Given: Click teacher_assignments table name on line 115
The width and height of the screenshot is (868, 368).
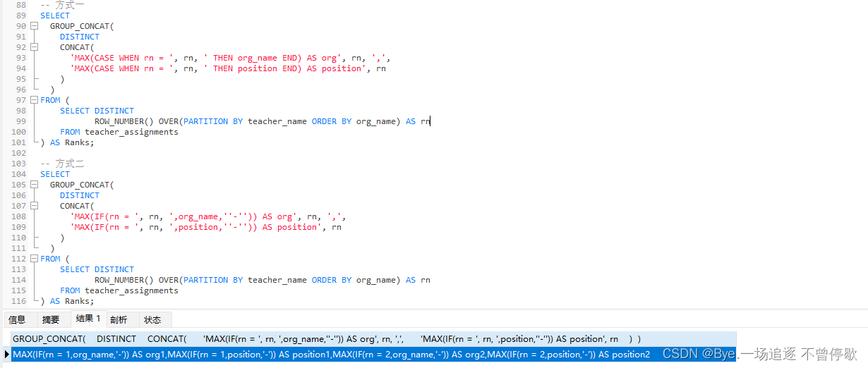Looking at the screenshot, I should (x=131, y=290).
